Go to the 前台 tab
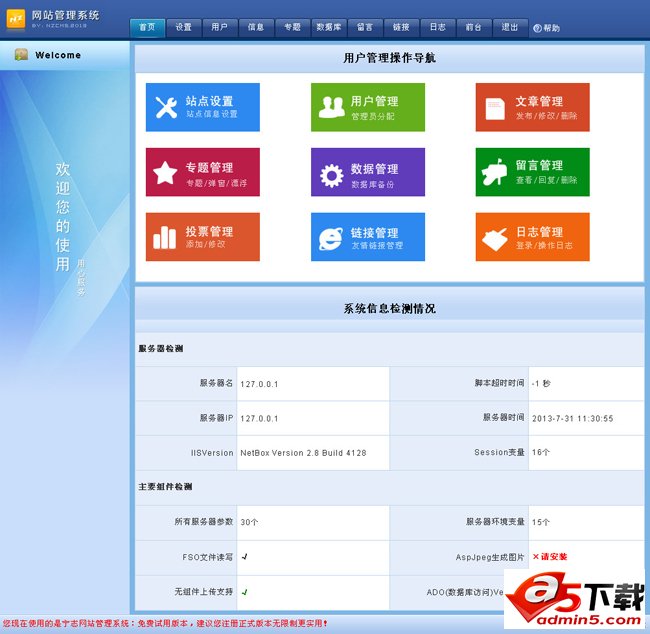Screen dimensions: 650x634 tap(473, 27)
